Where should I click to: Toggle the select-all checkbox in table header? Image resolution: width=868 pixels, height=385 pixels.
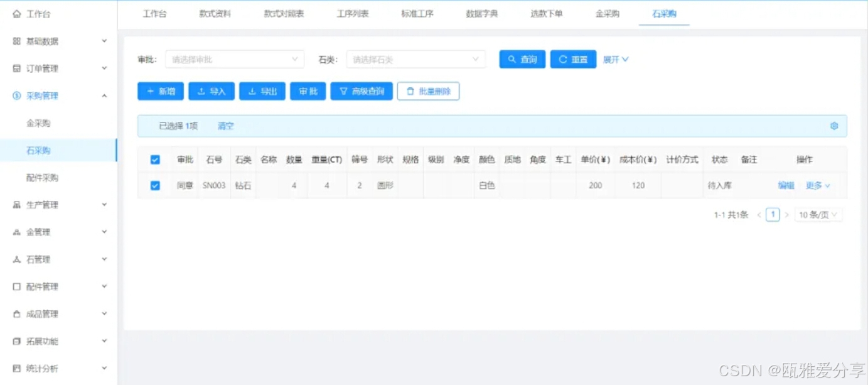coord(155,160)
